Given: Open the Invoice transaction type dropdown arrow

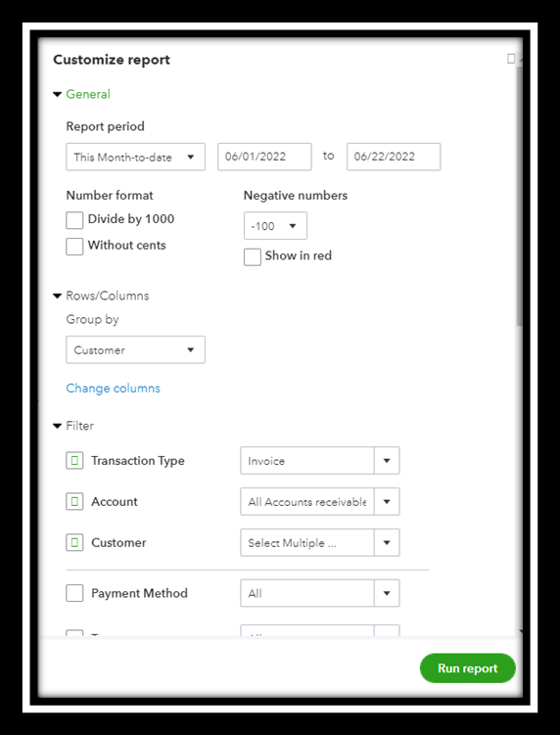Looking at the screenshot, I should [387, 461].
